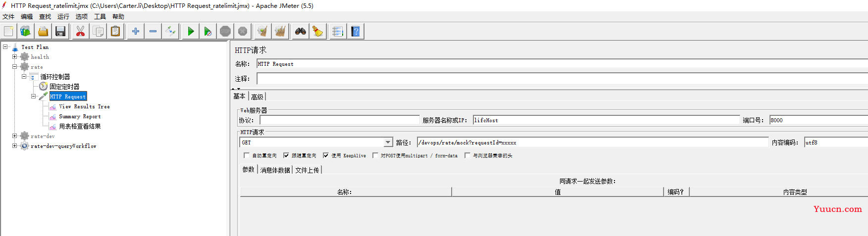Click the 编码? column header
Viewport: 868px width, 236px height.
(x=676, y=192)
